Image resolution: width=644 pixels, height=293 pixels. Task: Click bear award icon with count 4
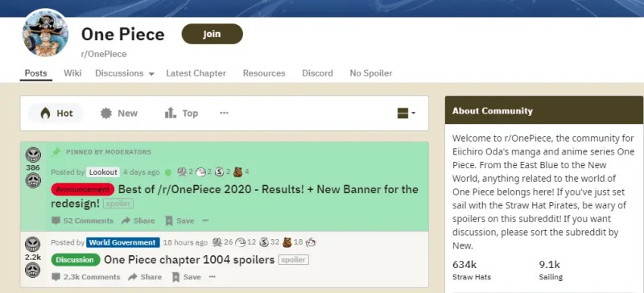[x=238, y=172]
